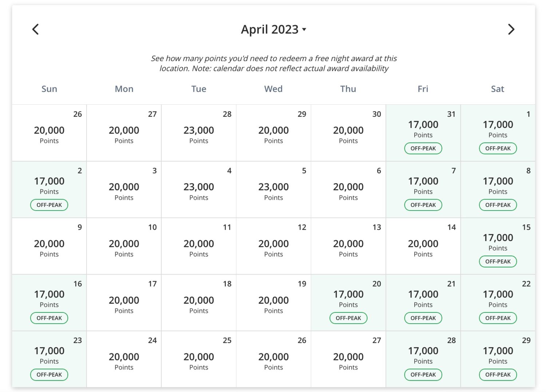Click the 23,000 Points cell on April 5
The image size is (546, 392).
pyautogui.click(x=273, y=188)
